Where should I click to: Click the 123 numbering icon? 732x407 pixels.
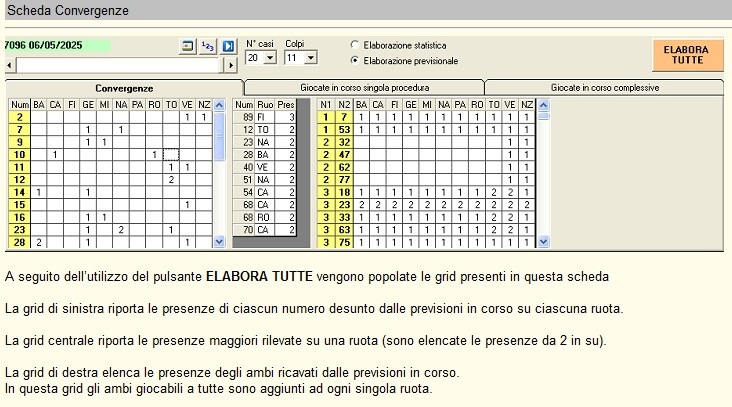pyautogui.click(x=208, y=46)
